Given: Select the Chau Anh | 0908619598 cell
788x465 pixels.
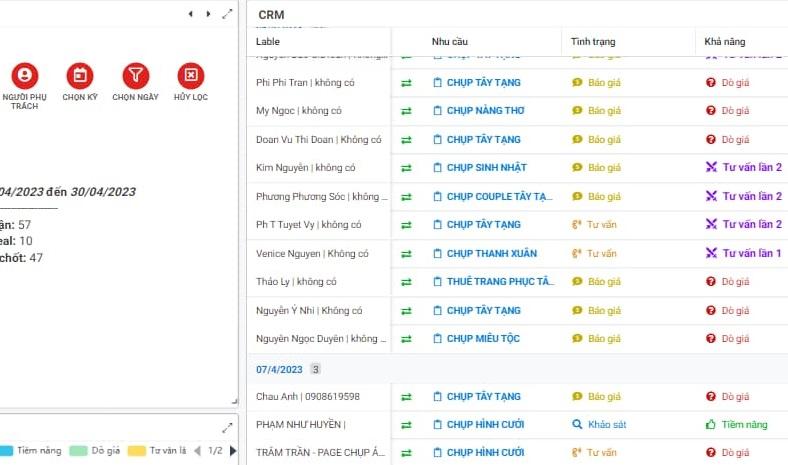Looking at the screenshot, I should 308,397.
